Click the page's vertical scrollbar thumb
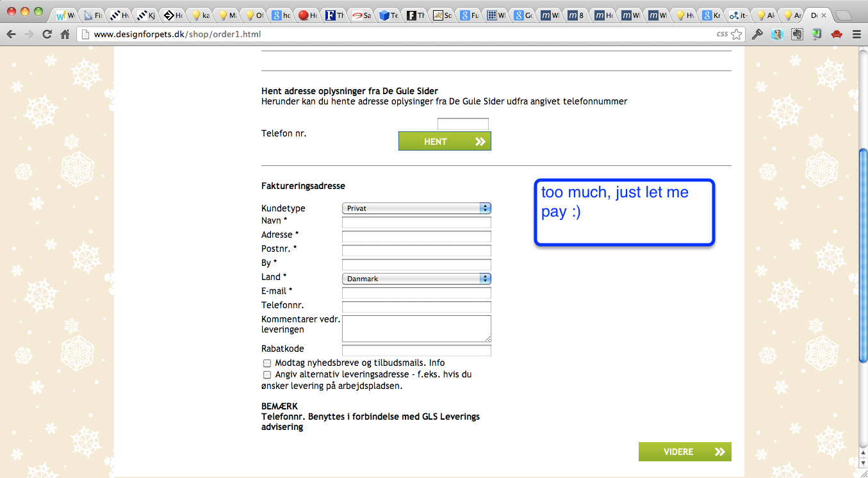 (x=862, y=256)
